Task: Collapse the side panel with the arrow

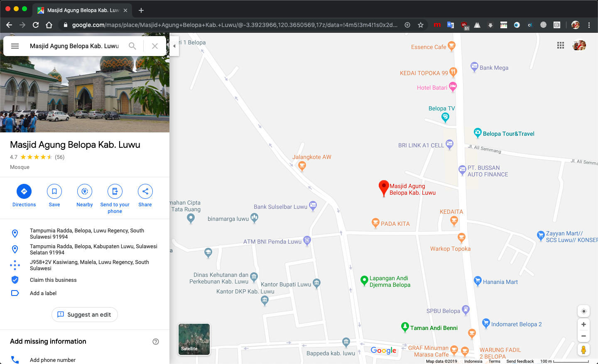Action: click(174, 46)
